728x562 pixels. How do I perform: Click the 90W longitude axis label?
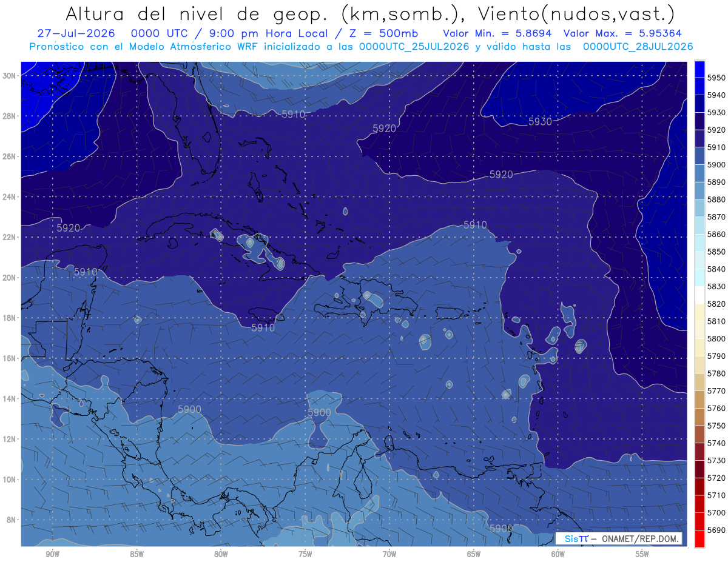tap(52, 554)
